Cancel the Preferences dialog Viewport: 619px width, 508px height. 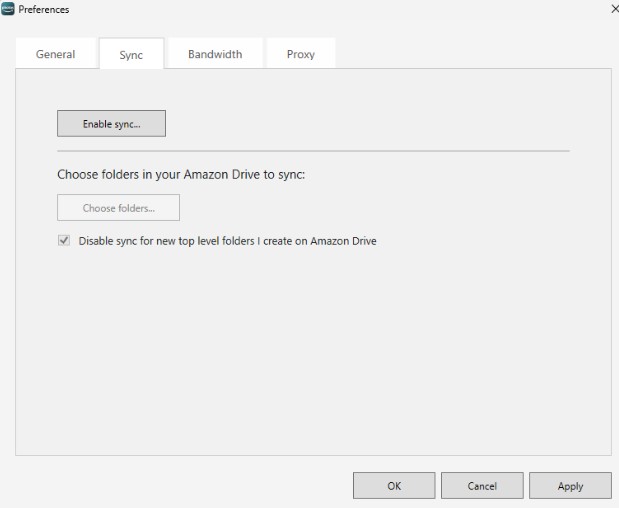coord(482,486)
